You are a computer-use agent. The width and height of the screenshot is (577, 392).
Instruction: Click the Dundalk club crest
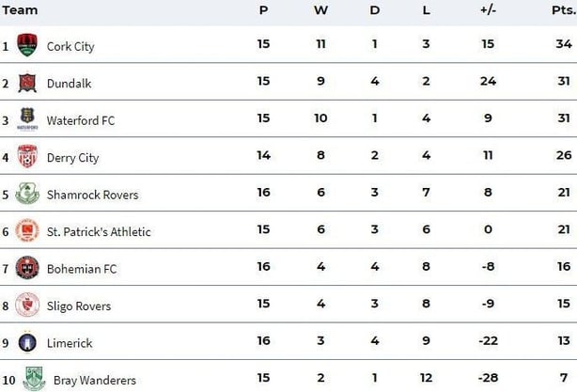(27, 83)
